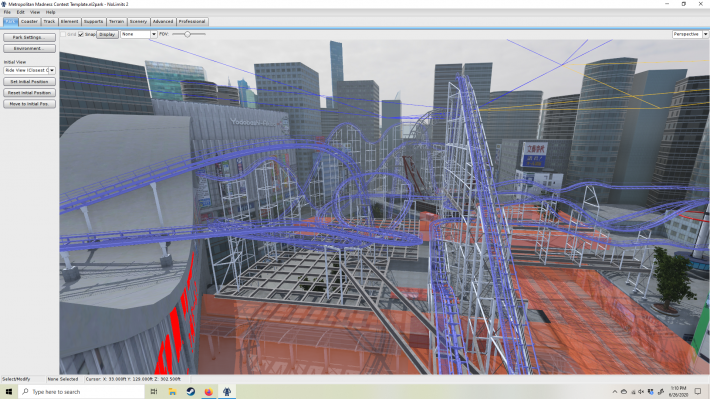Switch to the Scenery tab
Viewport: 710px width, 399px height.
click(x=138, y=22)
